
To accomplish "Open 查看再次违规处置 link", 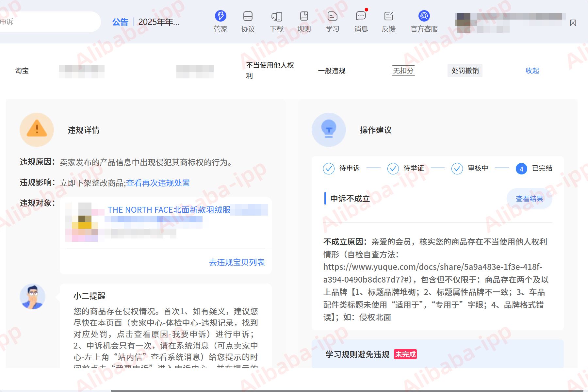I will point(158,183).
